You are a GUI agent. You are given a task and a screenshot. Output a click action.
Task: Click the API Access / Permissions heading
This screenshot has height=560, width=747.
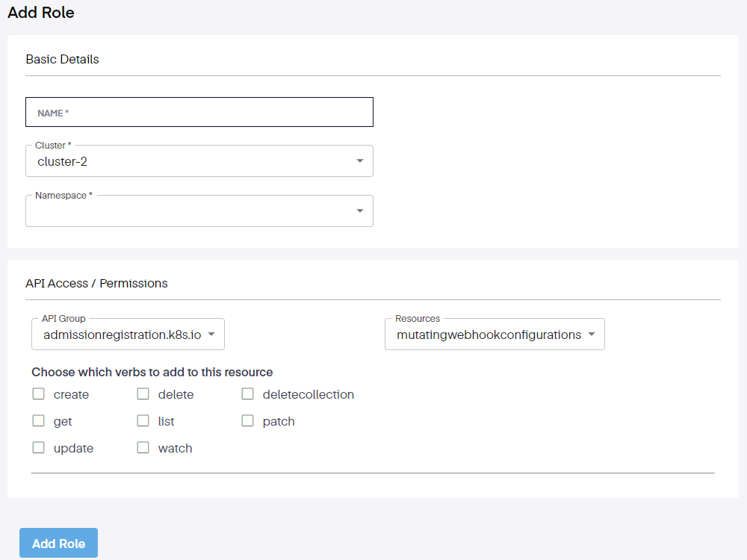pyautogui.click(x=96, y=283)
